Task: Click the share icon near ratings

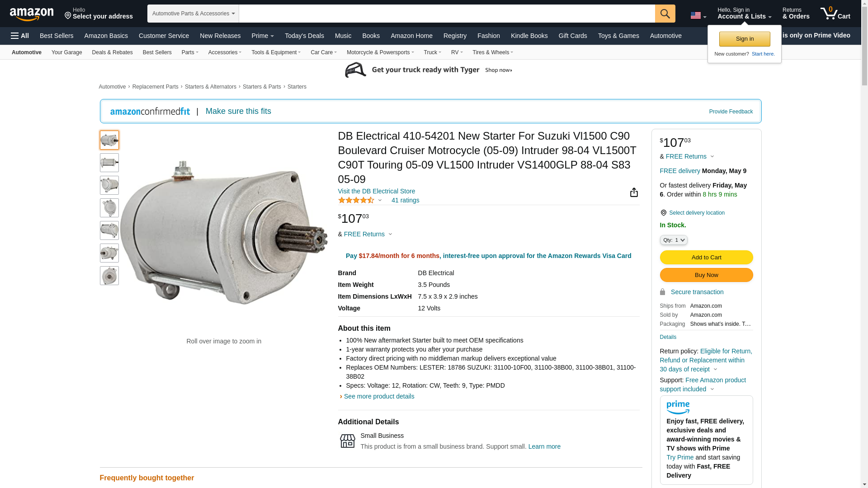Action: coord(634,192)
